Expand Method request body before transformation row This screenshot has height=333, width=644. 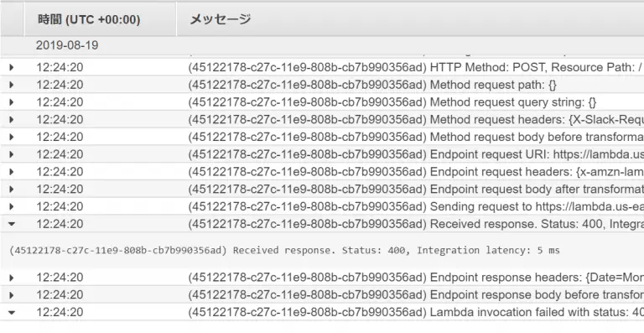12,137
